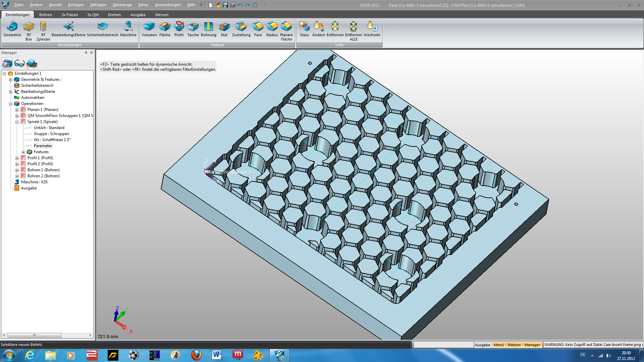
Task: Select the Ausgabe tree item
Action: point(29,188)
